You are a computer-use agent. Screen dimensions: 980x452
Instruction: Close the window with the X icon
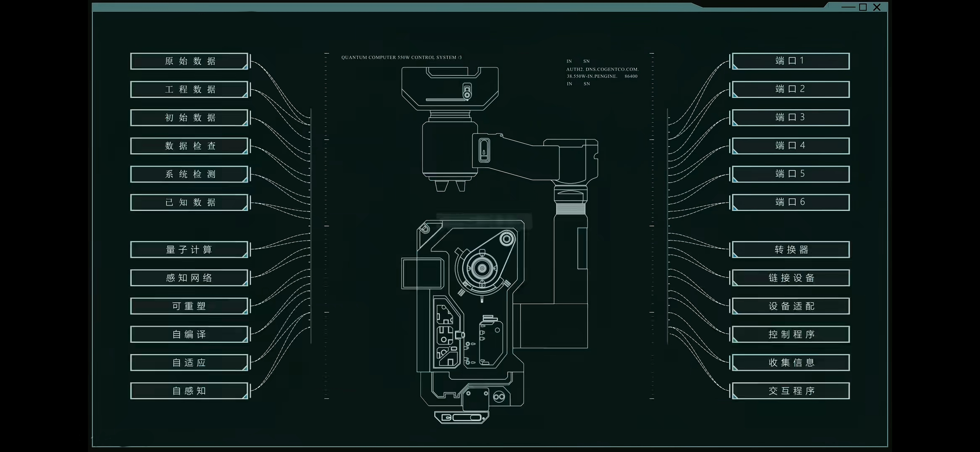point(877,7)
